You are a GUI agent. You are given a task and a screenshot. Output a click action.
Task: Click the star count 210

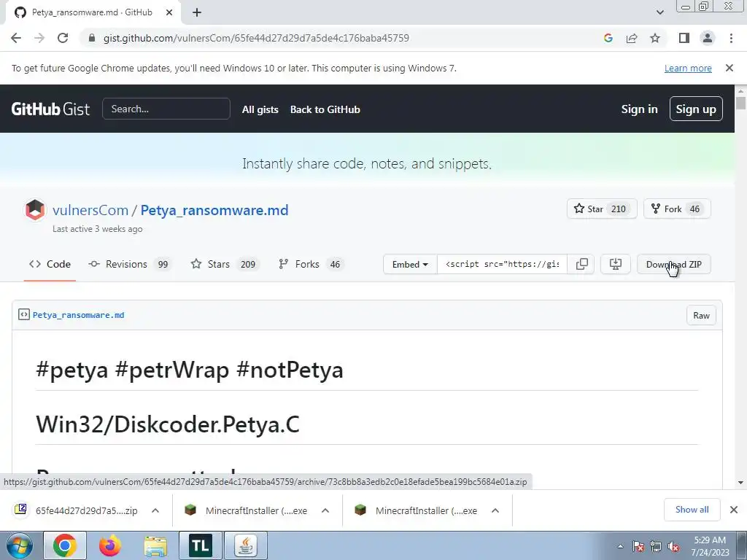619,209
